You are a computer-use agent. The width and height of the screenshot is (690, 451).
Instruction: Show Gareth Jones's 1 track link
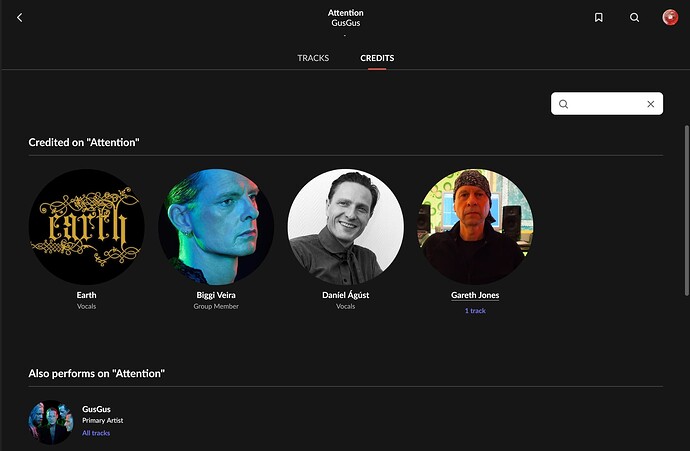475,311
